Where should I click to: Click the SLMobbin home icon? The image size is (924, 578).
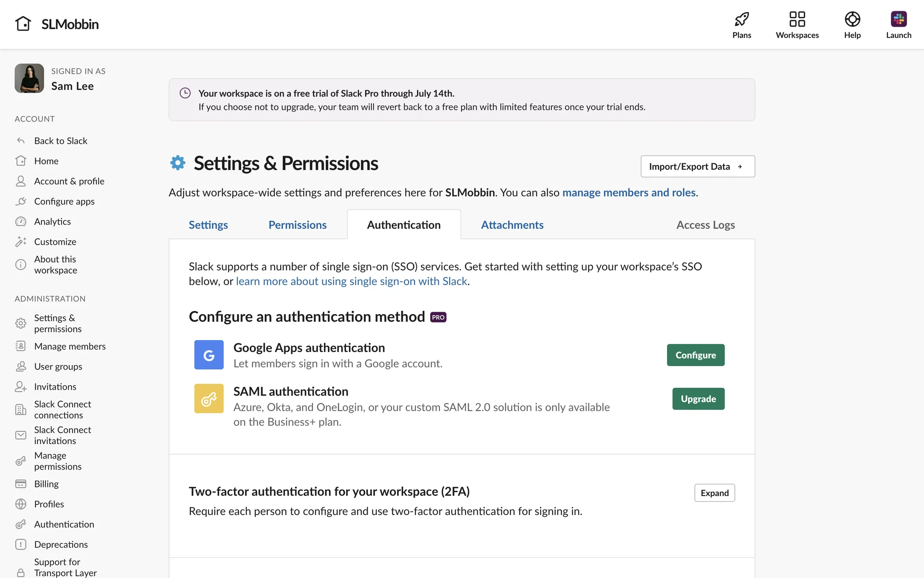[23, 24]
